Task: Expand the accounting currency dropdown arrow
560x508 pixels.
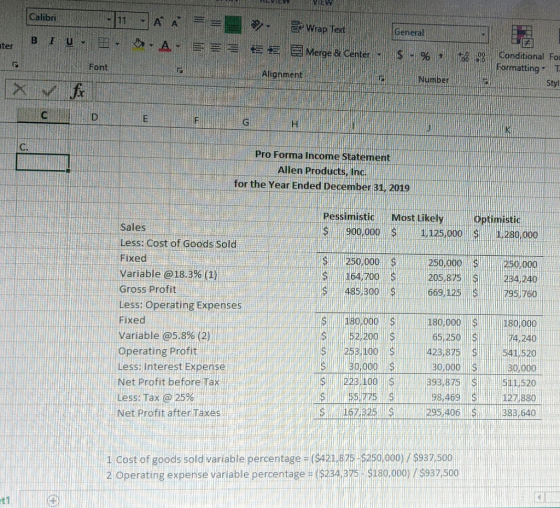Action: click(x=411, y=56)
